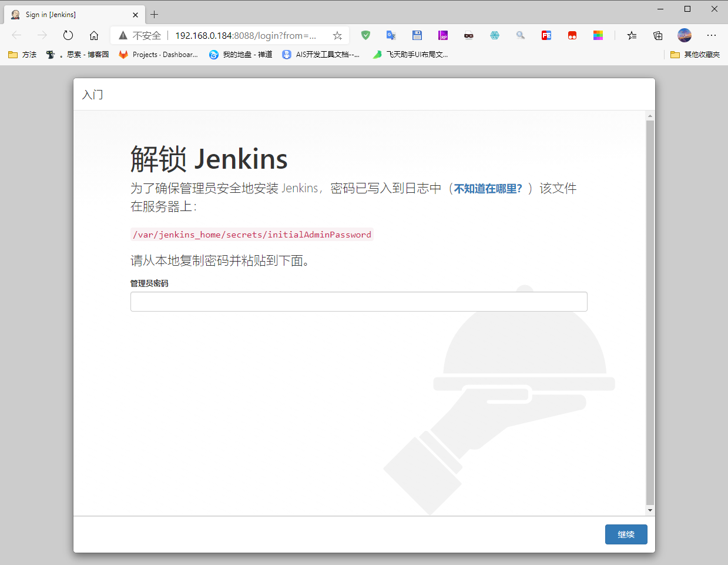Image resolution: width=728 pixels, height=565 pixels.
Task: Open the 思索 - 博客园 bookmark
Action: tap(78, 54)
